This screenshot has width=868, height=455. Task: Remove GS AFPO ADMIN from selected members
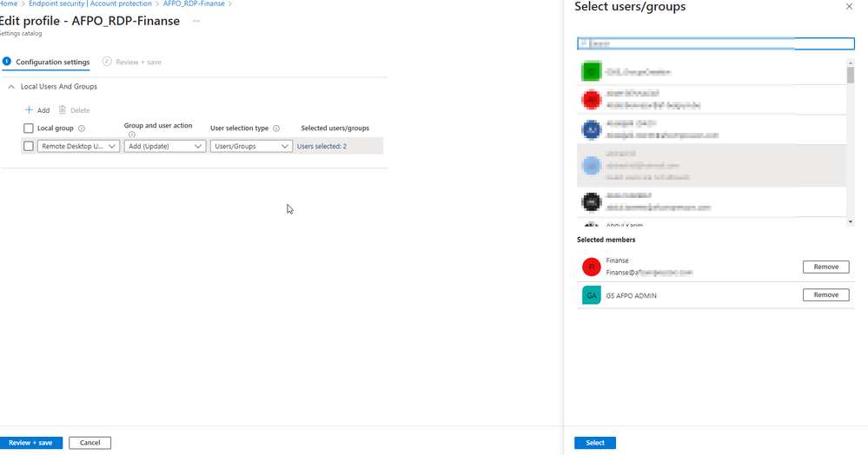pos(826,295)
